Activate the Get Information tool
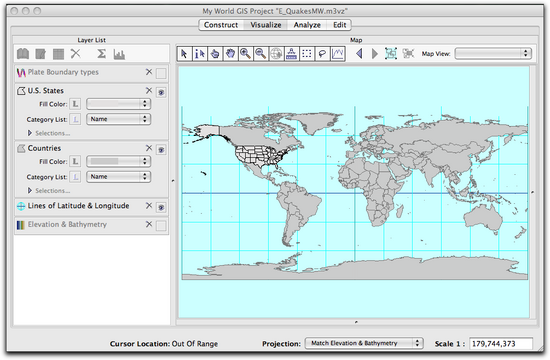 click(200, 54)
